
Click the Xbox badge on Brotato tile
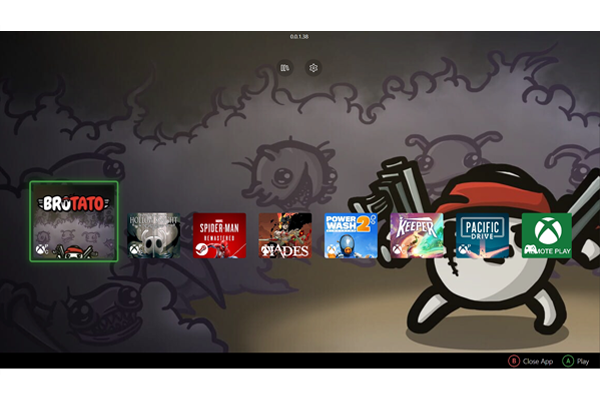point(40,251)
